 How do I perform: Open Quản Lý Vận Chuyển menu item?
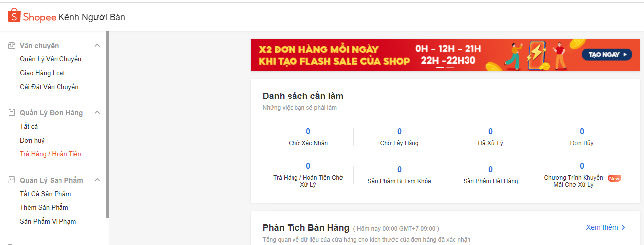(51, 59)
